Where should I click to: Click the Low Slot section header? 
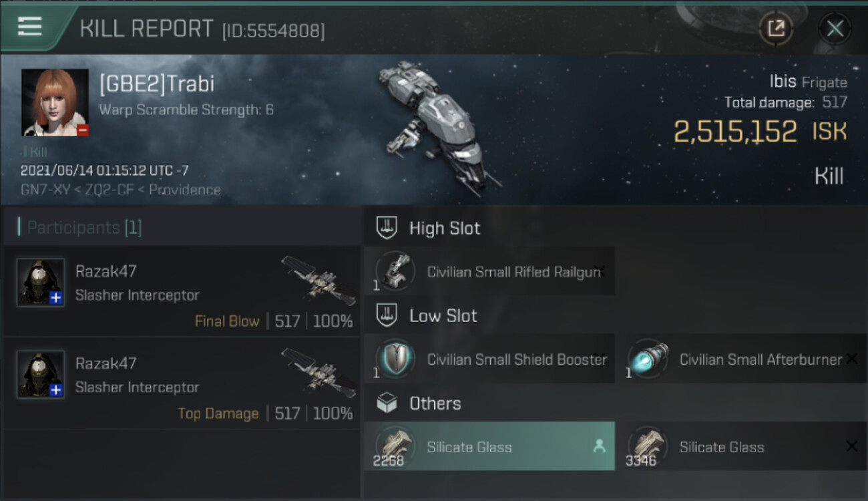[x=443, y=316]
